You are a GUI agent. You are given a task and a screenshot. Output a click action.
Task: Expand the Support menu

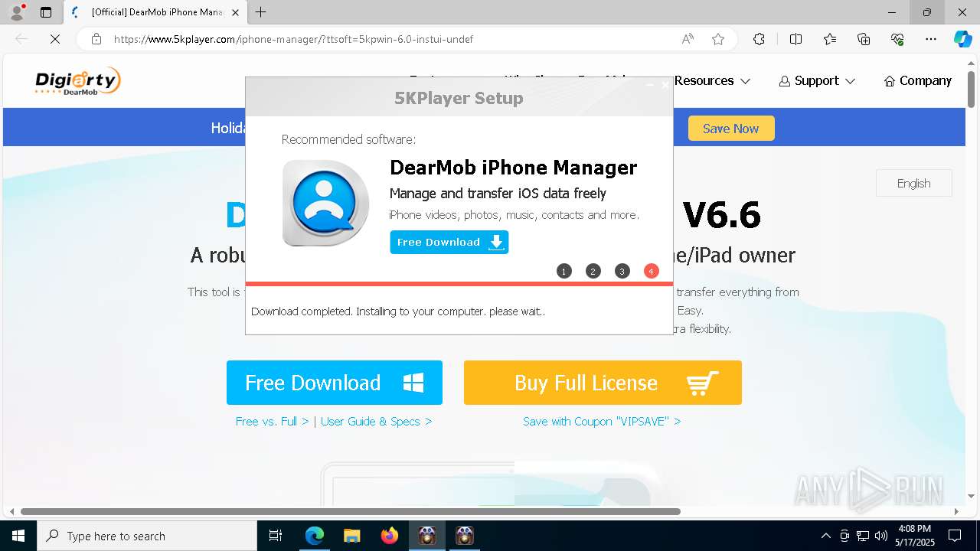coord(817,80)
